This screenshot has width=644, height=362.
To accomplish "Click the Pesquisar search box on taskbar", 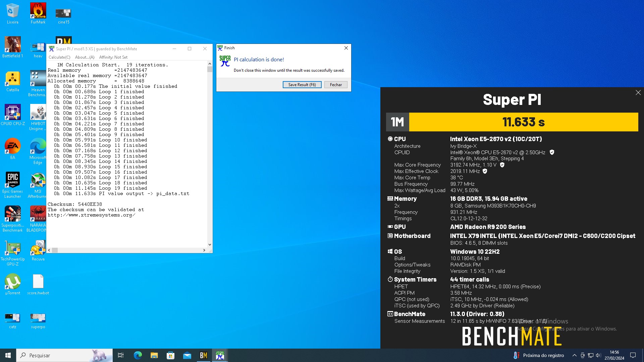I will pyautogui.click(x=64, y=355).
